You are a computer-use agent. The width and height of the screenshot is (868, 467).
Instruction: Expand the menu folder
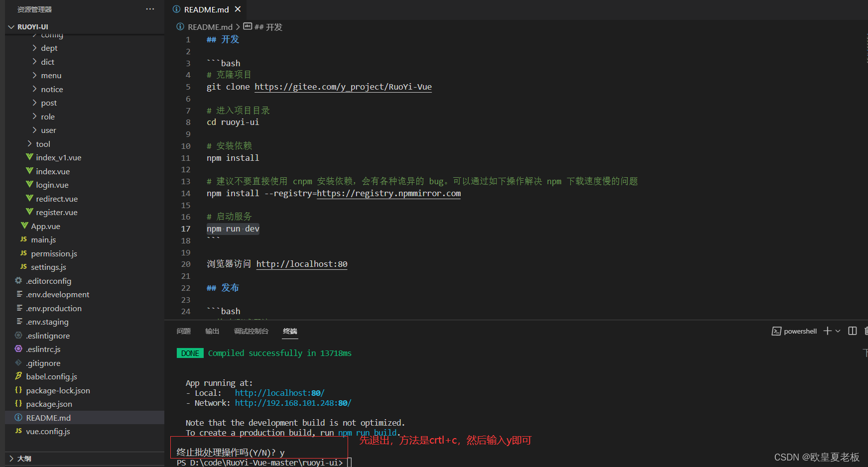tap(34, 75)
